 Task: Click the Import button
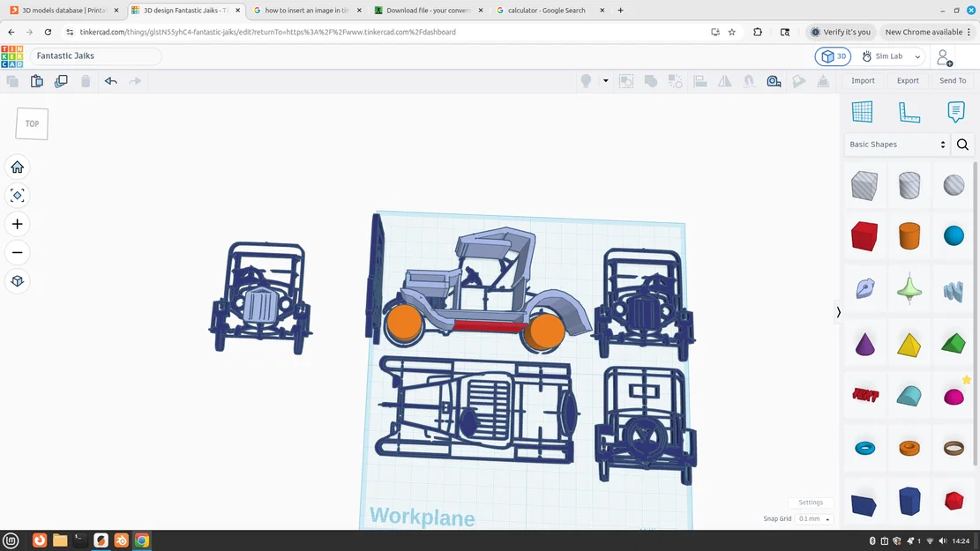point(863,80)
